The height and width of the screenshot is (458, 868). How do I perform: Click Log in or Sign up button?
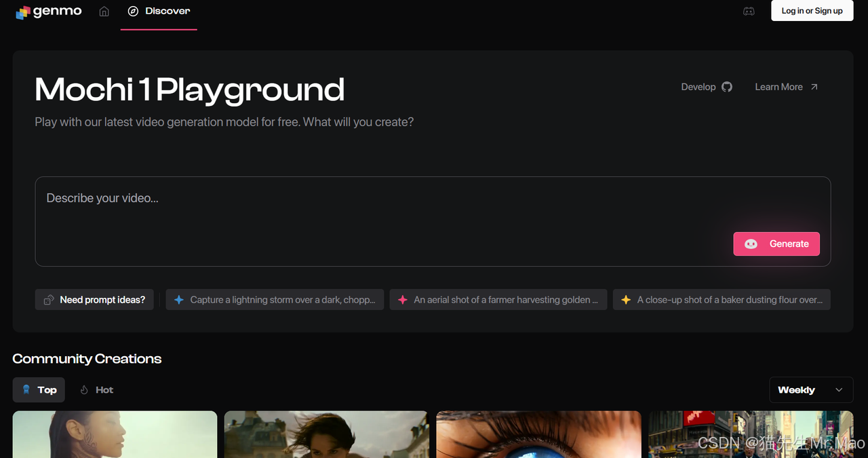coord(812,11)
